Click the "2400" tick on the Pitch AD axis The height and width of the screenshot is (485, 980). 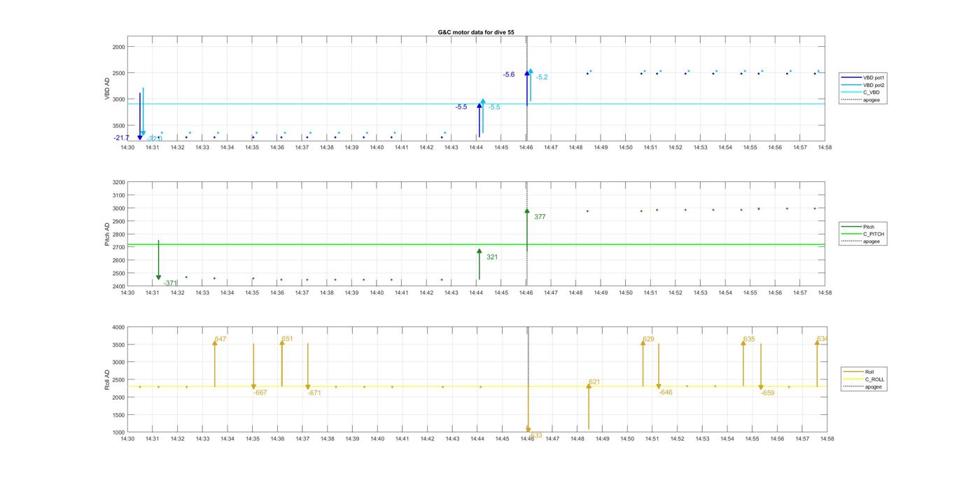tap(118, 286)
